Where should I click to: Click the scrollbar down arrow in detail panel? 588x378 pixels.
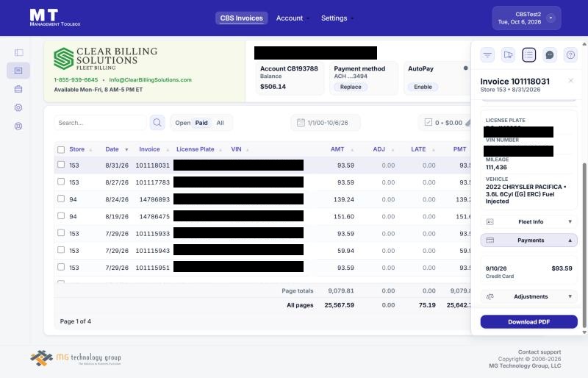584,332
